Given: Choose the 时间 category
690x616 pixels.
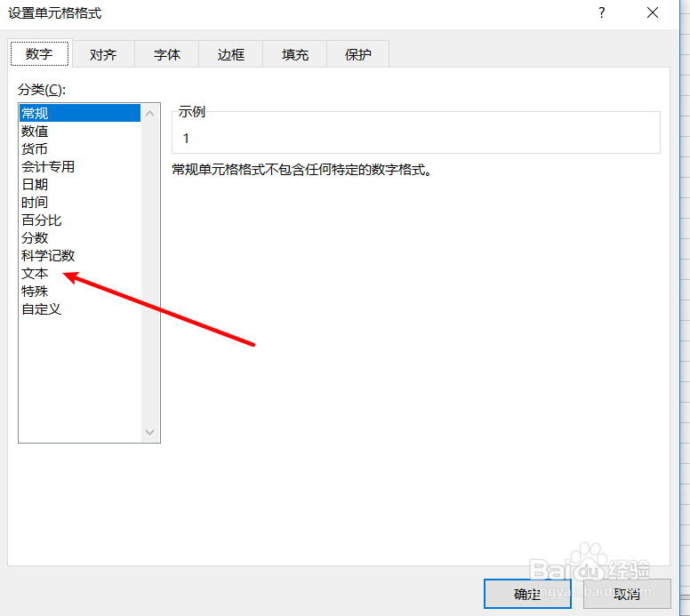Looking at the screenshot, I should coord(80,203).
